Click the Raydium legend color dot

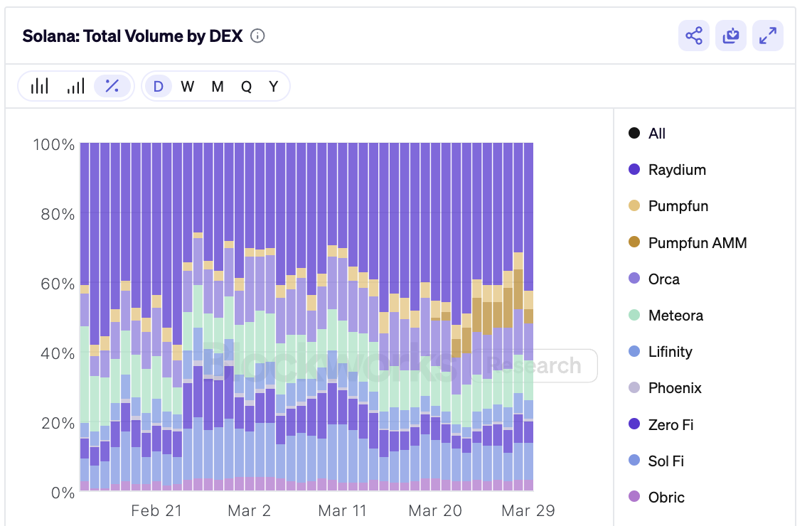[x=633, y=170]
